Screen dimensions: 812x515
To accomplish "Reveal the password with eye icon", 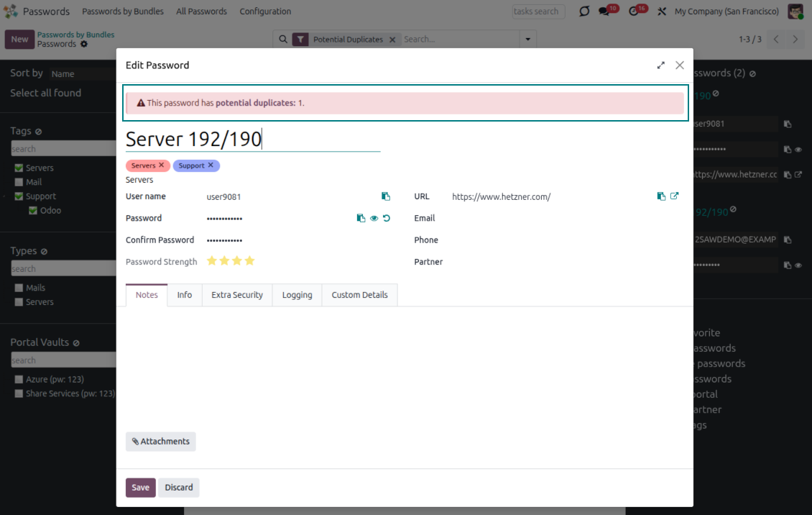I will coord(374,218).
